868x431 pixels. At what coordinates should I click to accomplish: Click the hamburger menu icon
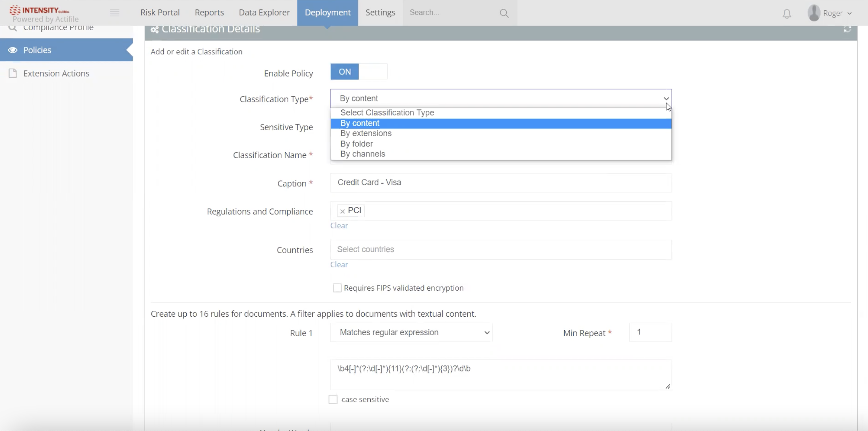(x=115, y=13)
